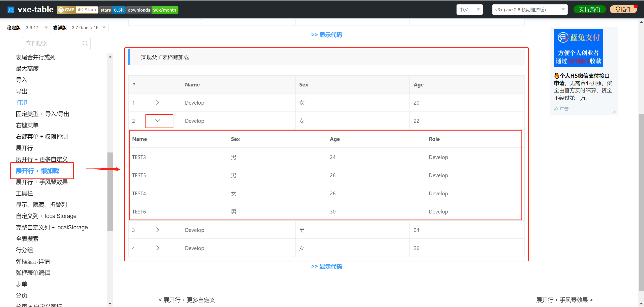Click the search magnifier icon

tap(85, 43)
